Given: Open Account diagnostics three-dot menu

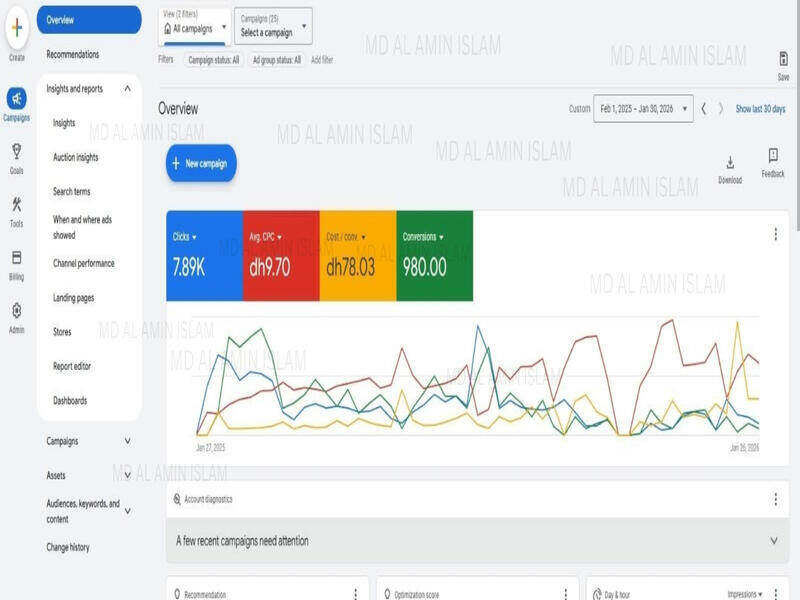Looking at the screenshot, I should click(776, 499).
